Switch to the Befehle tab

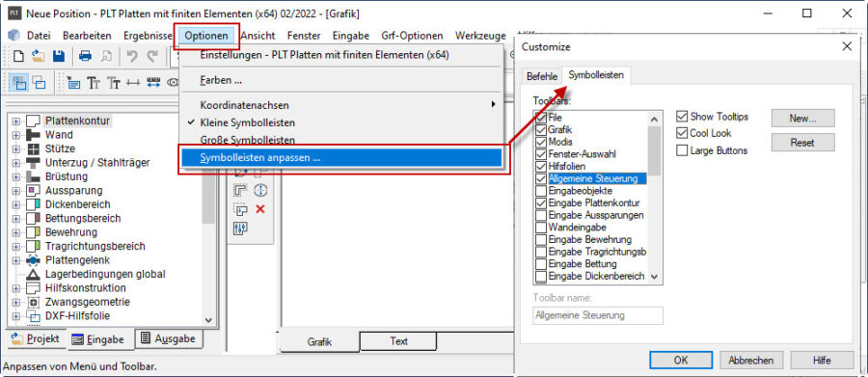point(541,76)
